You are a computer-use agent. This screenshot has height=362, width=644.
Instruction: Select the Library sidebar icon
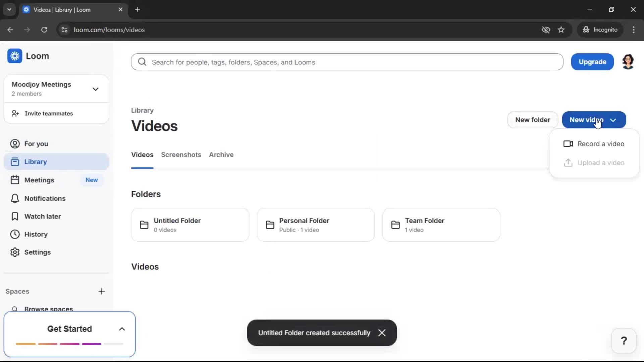[14, 162]
